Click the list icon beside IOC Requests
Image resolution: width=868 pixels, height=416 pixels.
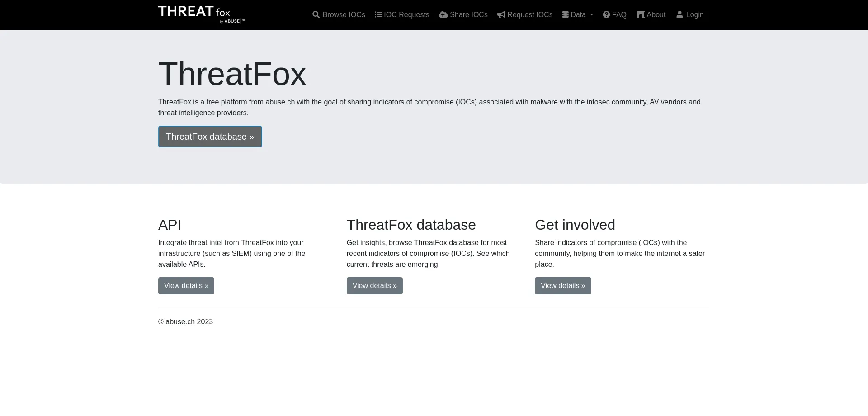378,15
